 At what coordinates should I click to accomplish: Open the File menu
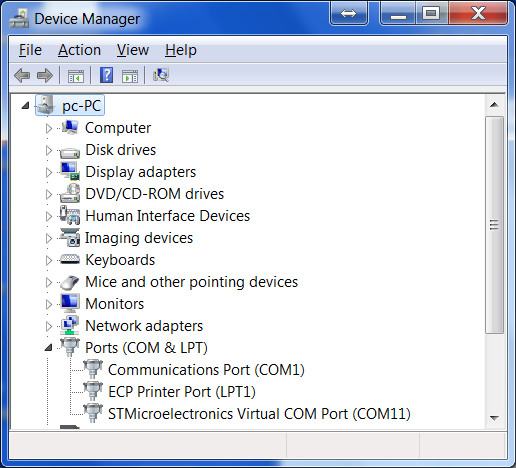point(30,50)
